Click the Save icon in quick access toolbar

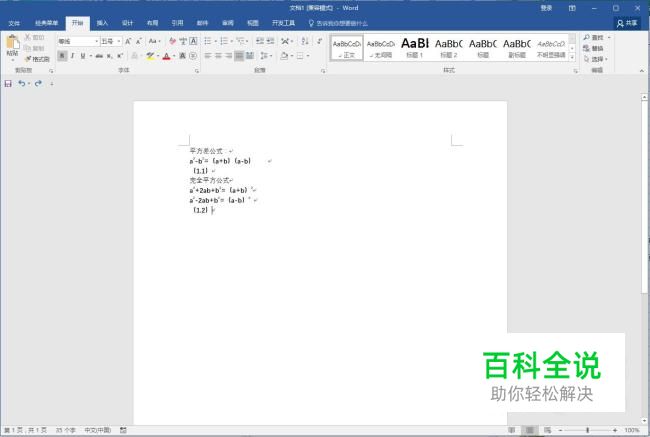pyautogui.click(x=8, y=84)
